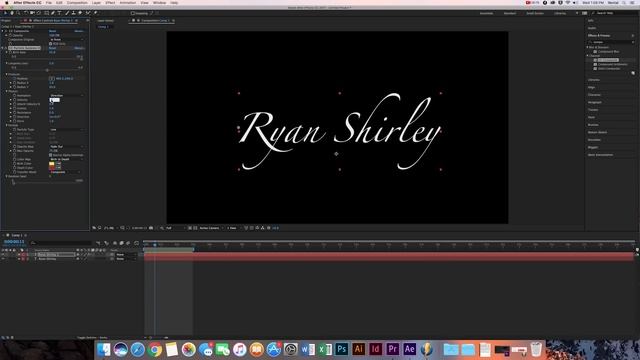This screenshot has width=640, height=360.
Task: Select the Unified Camera tool
Action: (32, 13)
